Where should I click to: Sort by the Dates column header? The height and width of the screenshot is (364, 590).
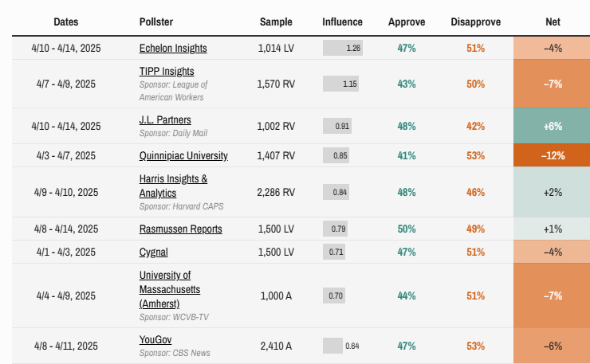coord(65,22)
